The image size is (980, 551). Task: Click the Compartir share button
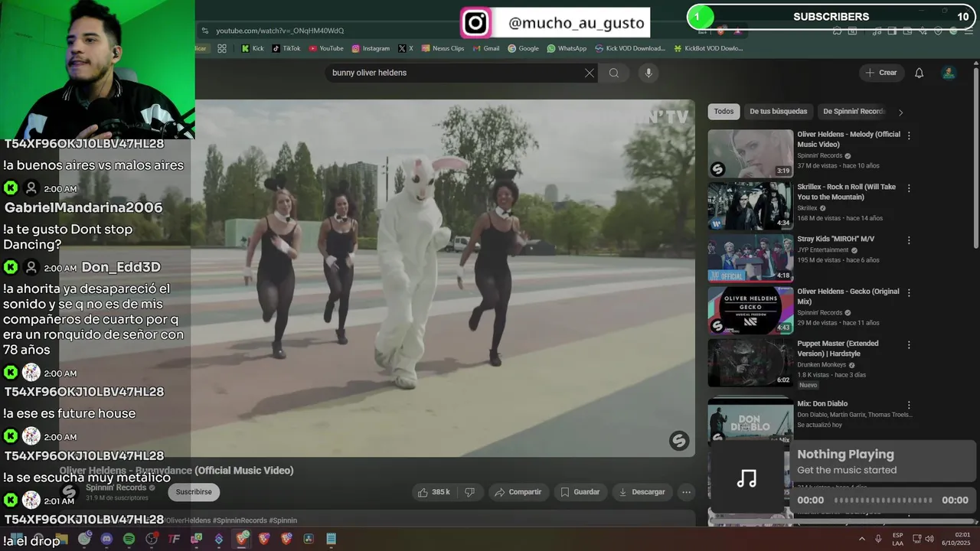(x=518, y=492)
